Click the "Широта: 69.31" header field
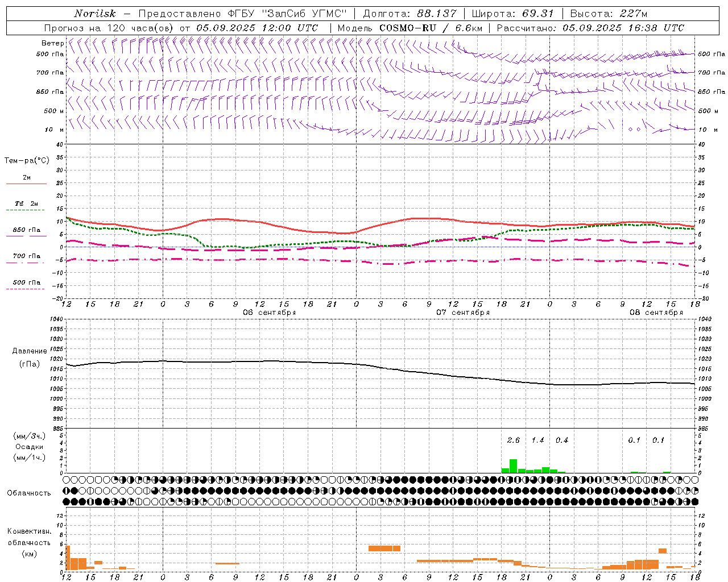Screen dimensions: 728x582 [x=513, y=14]
